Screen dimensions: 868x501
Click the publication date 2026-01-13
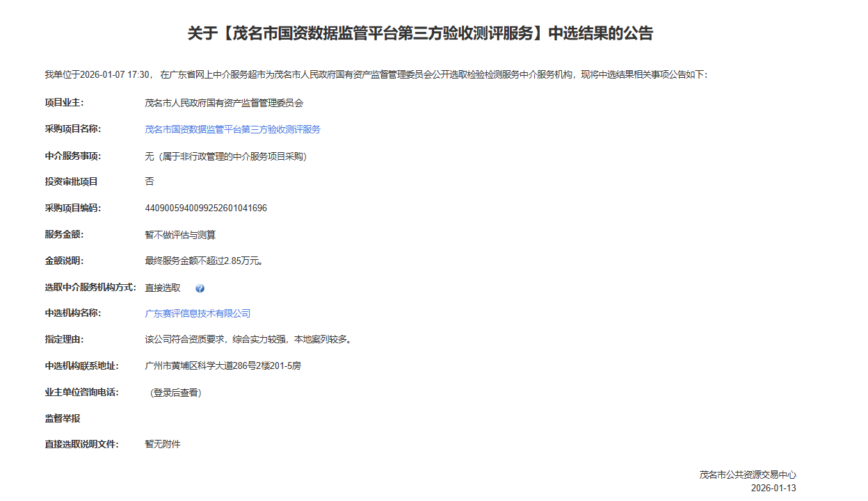click(773, 488)
